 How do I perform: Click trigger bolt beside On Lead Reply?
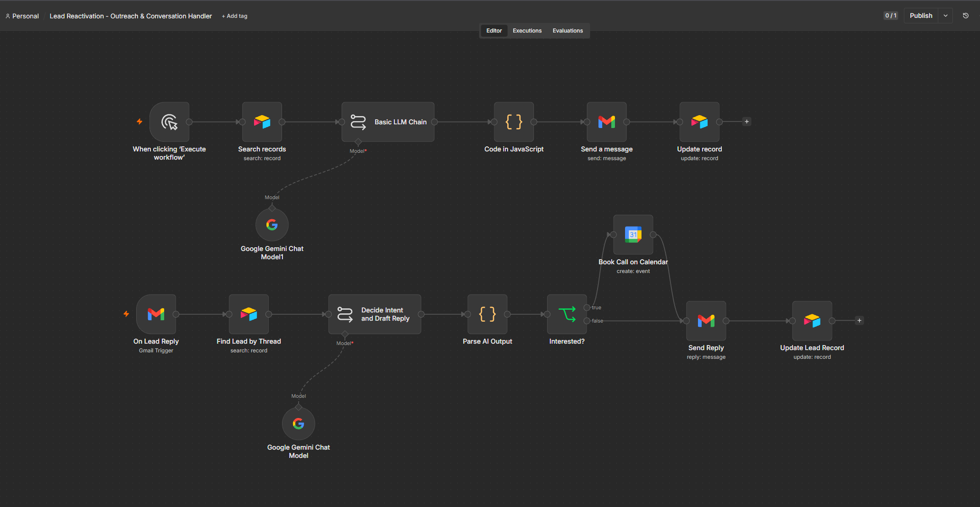[x=126, y=314]
